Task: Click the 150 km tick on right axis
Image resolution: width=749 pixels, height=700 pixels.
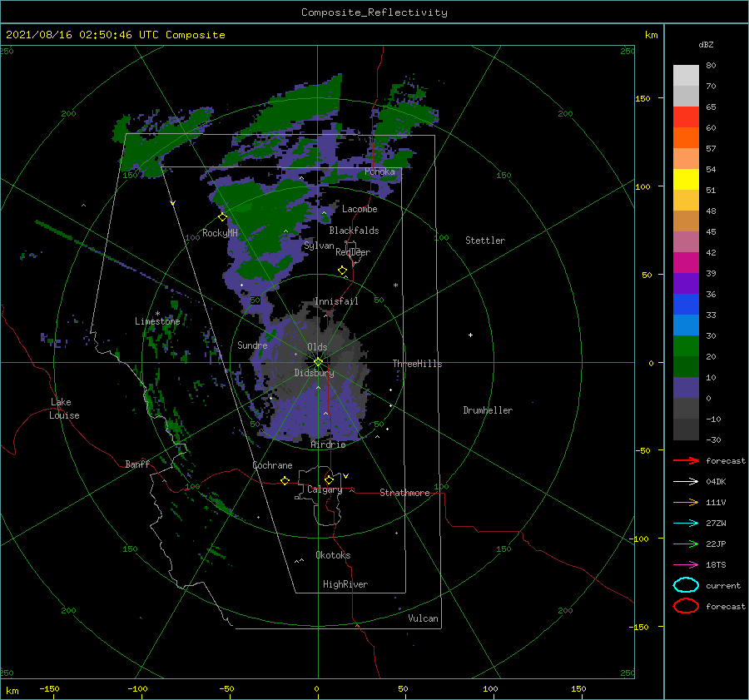Action: (x=642, y=98)
